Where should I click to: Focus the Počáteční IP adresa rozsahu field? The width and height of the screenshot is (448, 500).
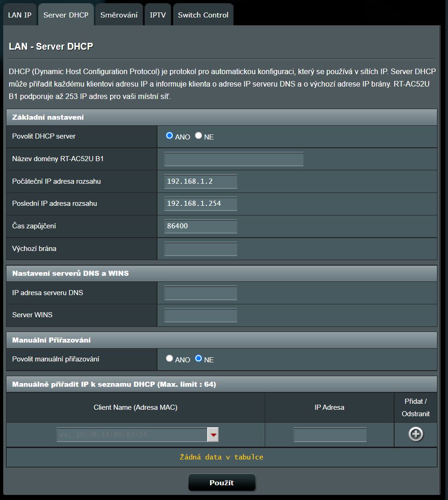click(x=201, y=181)
